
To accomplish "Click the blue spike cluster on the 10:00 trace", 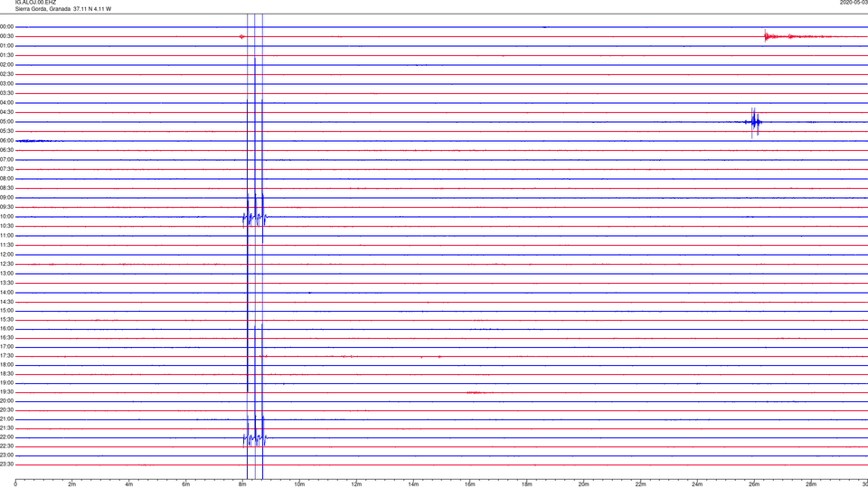I will click(x=255, y=218).
